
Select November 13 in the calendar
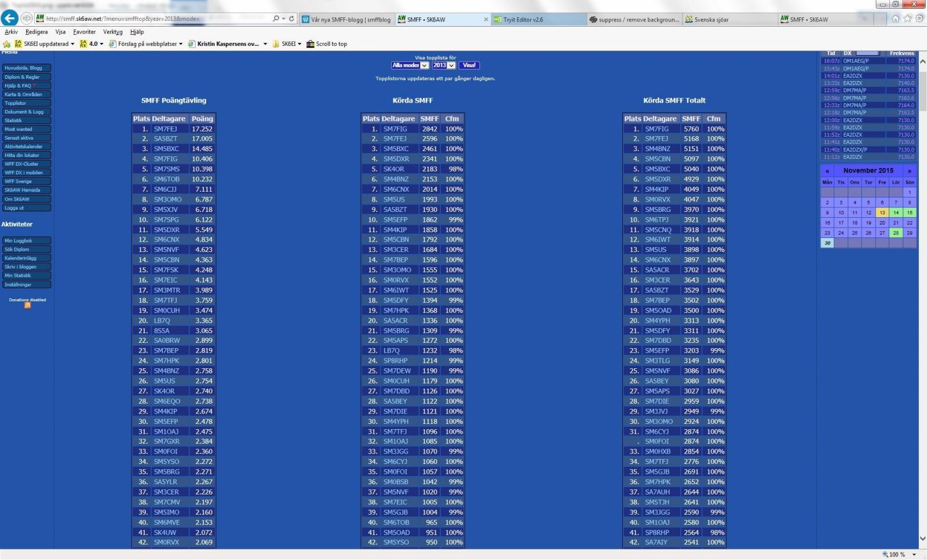click(882, 213)
